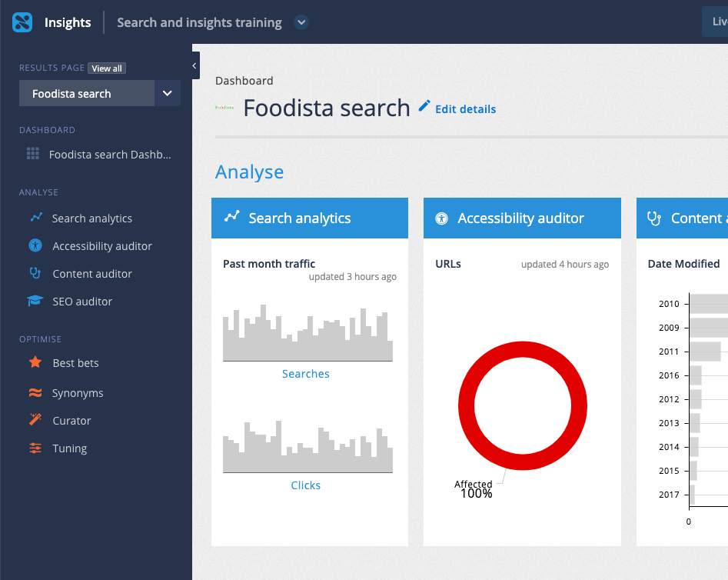Open the Search and insights training dropdown
728x580 pixels.
301,22
